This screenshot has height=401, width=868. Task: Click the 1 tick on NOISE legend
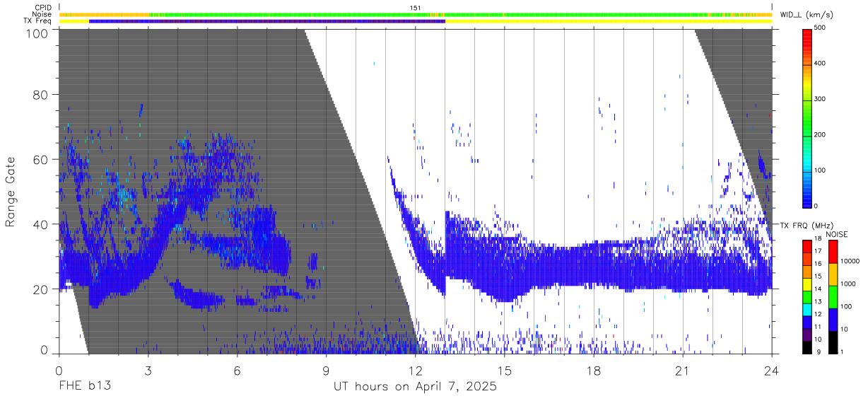(843, 351)
